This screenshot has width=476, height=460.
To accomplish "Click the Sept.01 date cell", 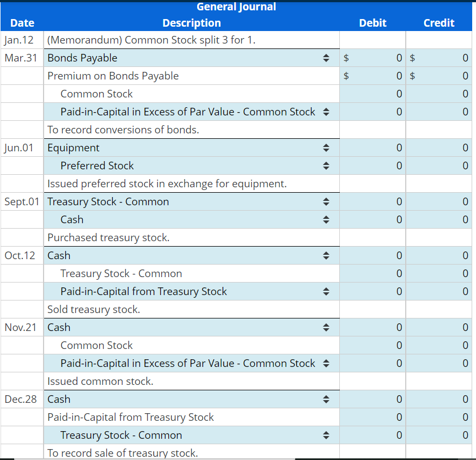I will [x=22, y=201].
